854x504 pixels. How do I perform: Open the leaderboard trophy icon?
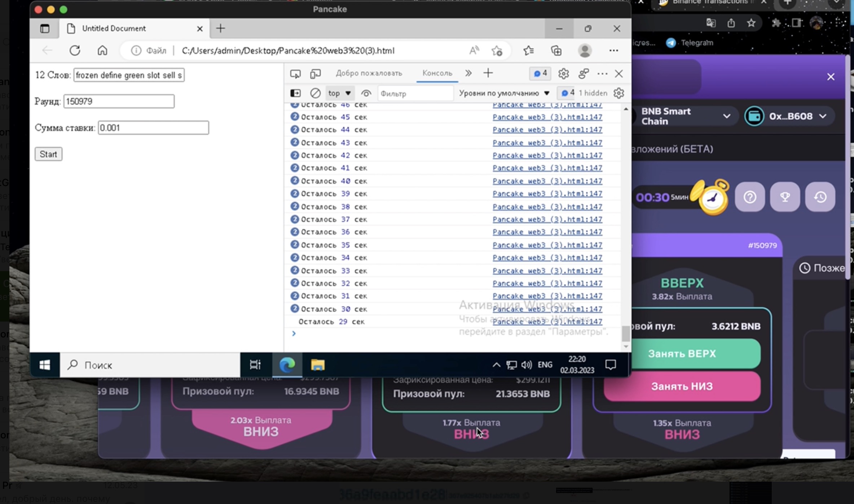[x=785, y=197]
